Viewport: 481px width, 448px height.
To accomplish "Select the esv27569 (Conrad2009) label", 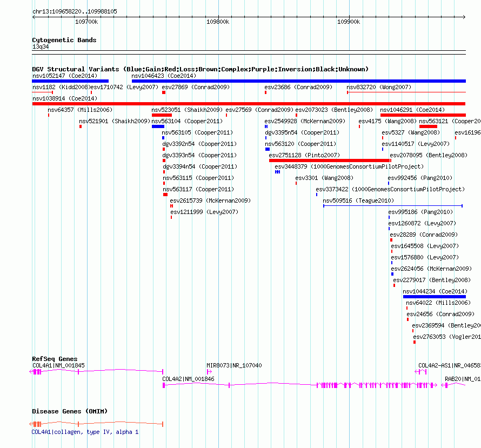I will (259, 110).
